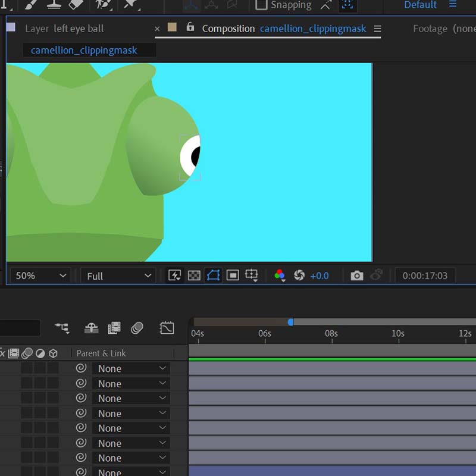
Task: Open Region of Interest button
Action: 233,275
